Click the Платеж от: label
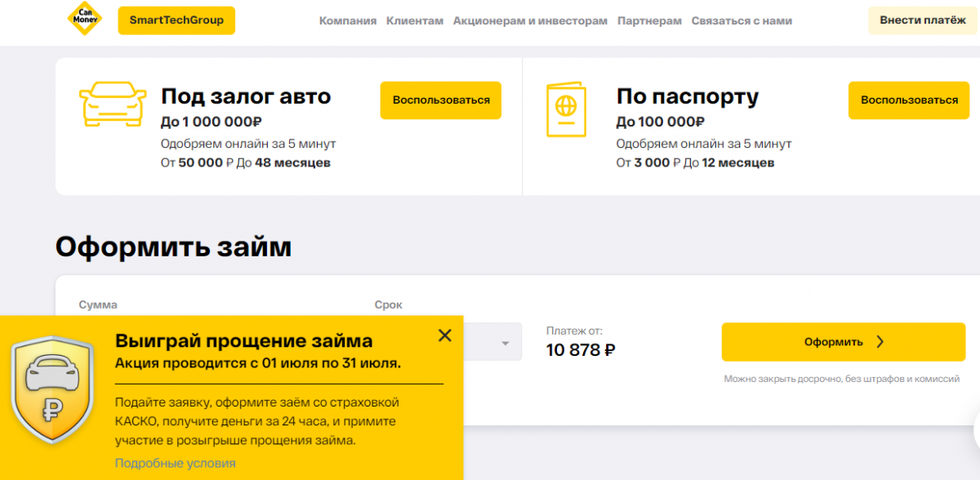980x480 pixels. click(574, 331)
